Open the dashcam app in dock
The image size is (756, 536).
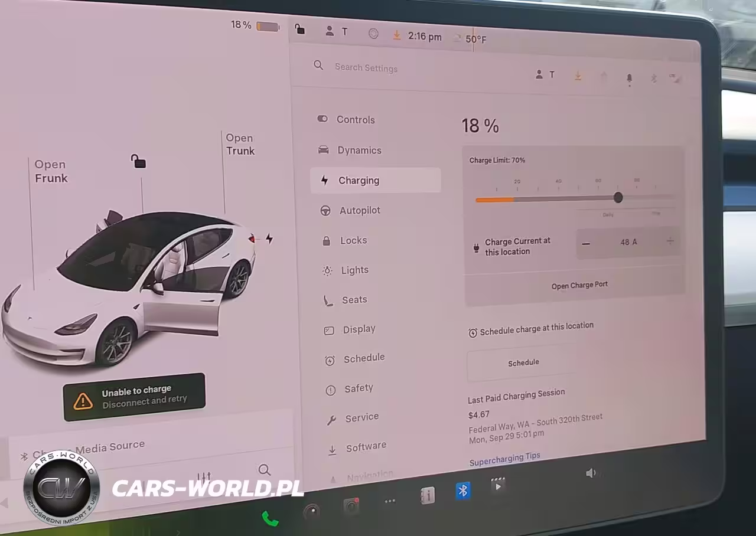[351, 506]
